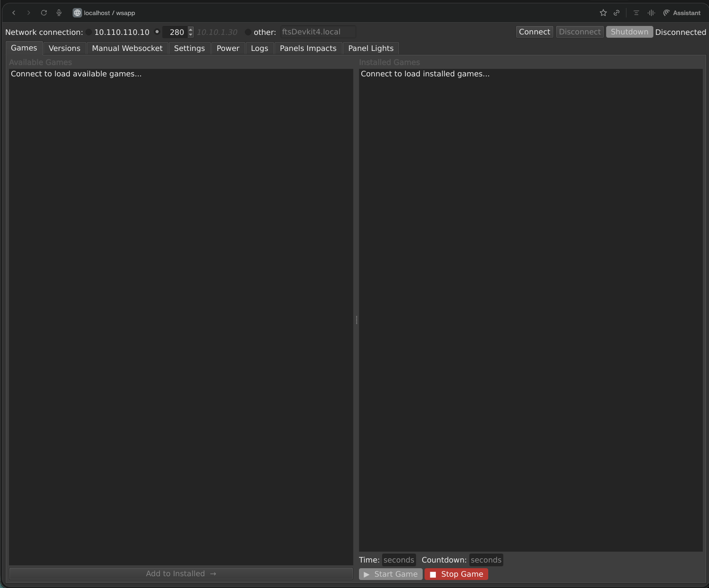Click the Countdown seconds input field
Viewport: 709px width, 588px height.
(486, 560)
